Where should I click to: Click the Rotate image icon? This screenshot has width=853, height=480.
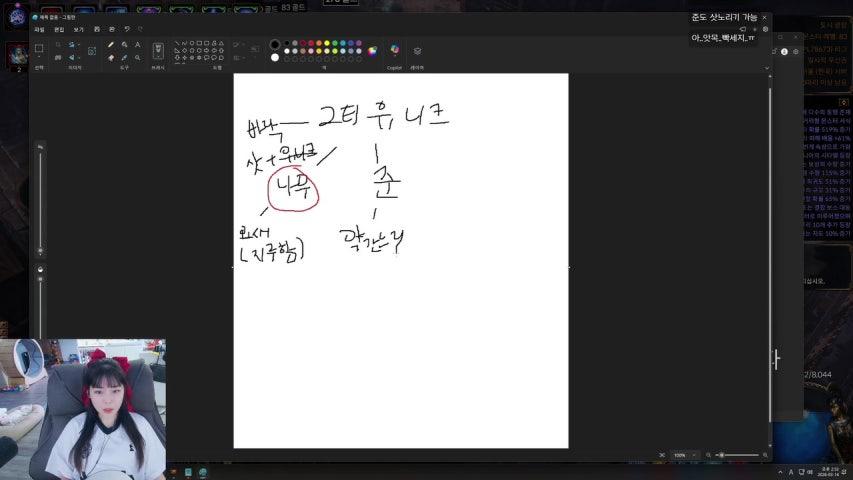[x=71, y=45]
